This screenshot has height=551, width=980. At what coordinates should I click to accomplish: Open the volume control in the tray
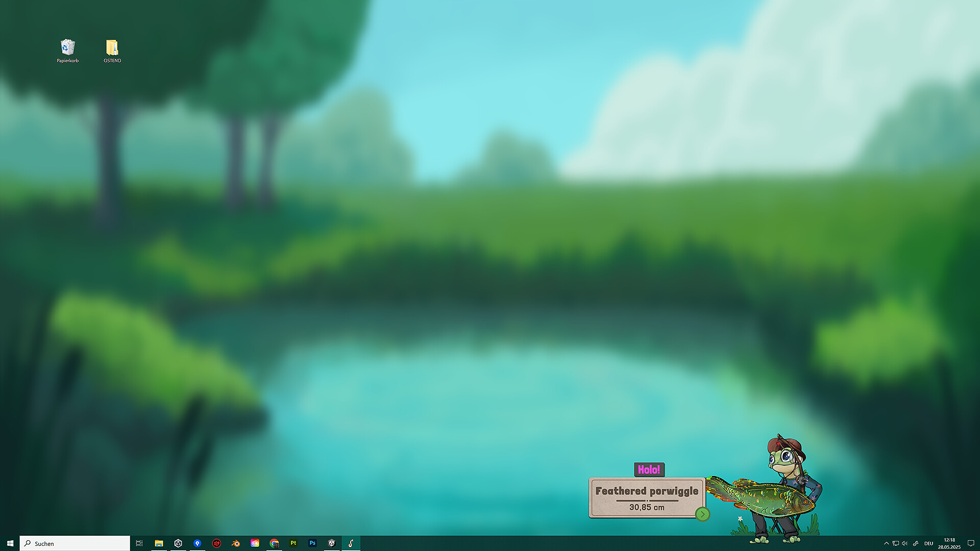pos(904,543)
